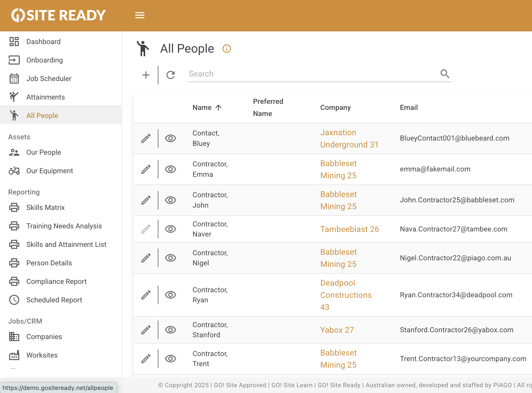The width and height of the screenshot is (532, 393).
Task: View details for Contractor, Emma
Action: (170, 169)
